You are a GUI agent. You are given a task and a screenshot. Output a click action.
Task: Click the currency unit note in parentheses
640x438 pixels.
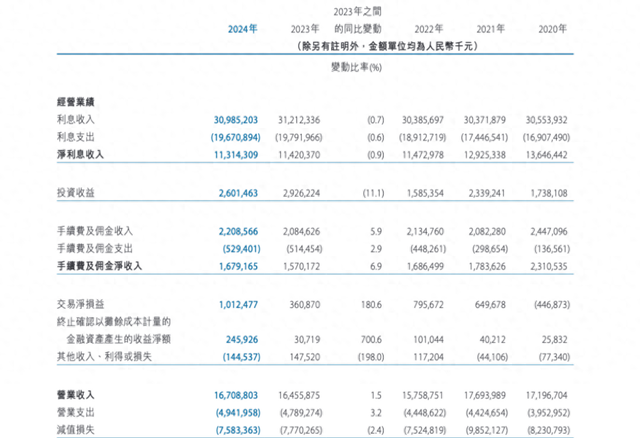[x=387, y=46]
